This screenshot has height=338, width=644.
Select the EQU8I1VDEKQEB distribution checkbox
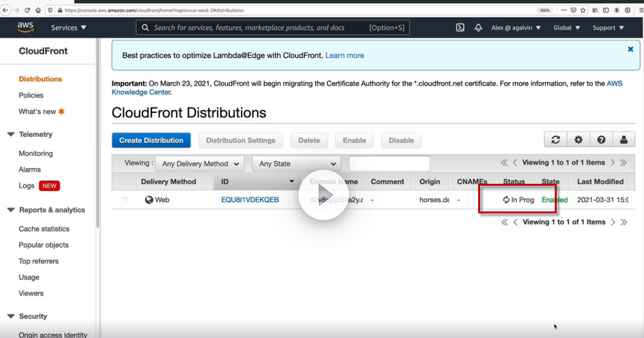pyautogui.click(x=125, y=199)
